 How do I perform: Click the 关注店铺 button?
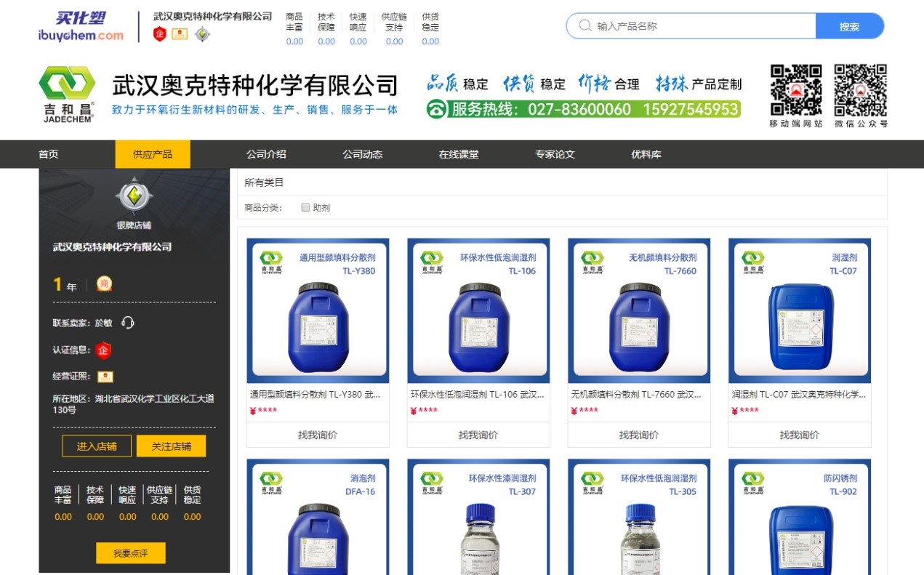click(x=171, y=446)
